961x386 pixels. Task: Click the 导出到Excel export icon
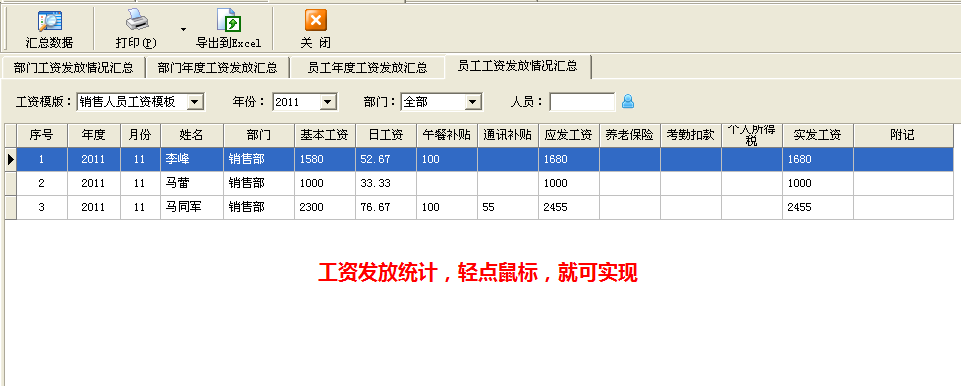pos(229,21)
